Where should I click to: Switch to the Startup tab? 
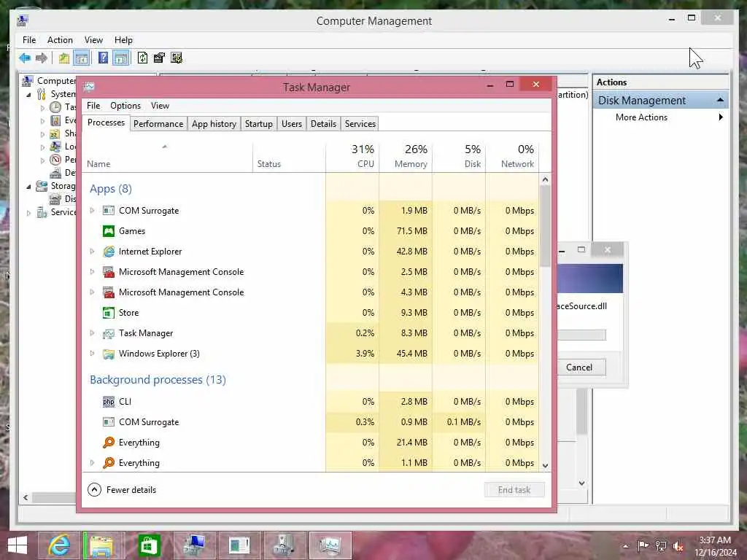point(259,124)
